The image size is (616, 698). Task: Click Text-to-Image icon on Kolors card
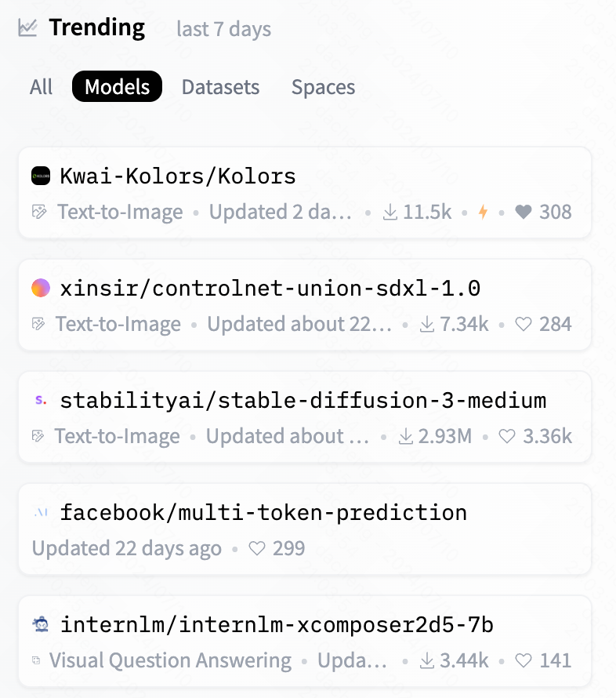pos(38,212)
